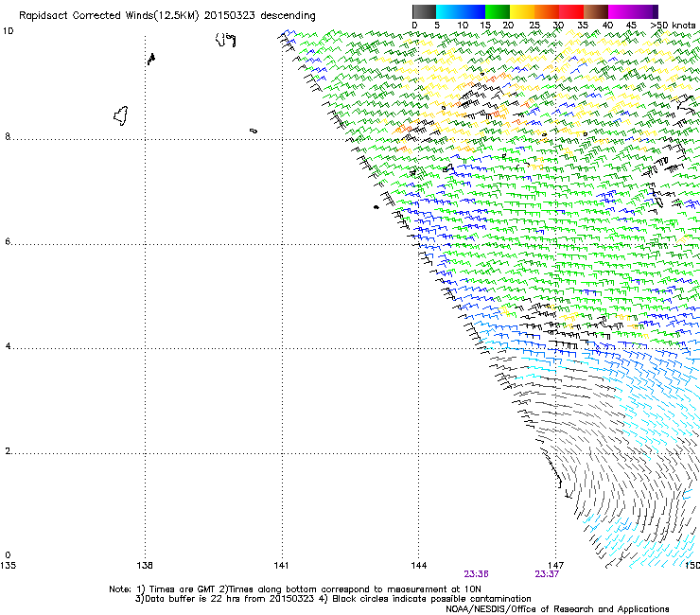Click the longitude label '147' on bottom axis
The width and height of the screenshot is (700, 615).
coord(556,566)
